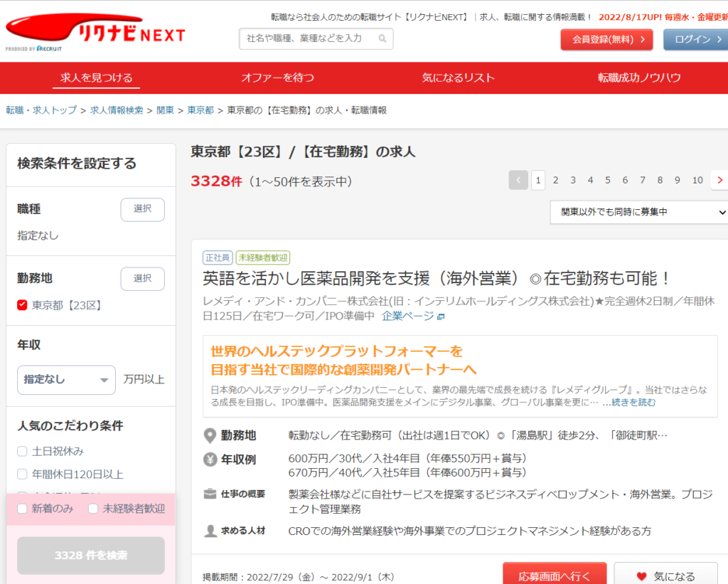Toggle the 未経験者歓迎 filter checkbox
728x584 pixels.
tap(93, 509)
